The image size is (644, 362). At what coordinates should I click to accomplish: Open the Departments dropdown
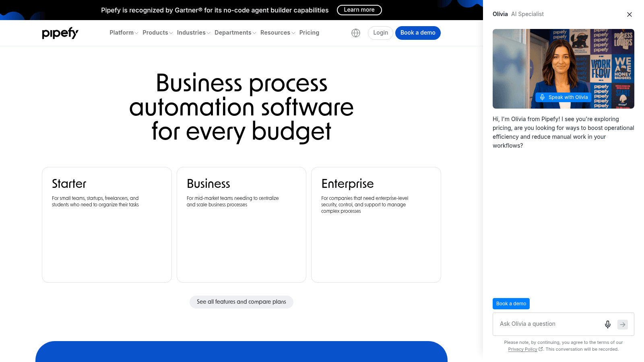[x=235, y=33]
